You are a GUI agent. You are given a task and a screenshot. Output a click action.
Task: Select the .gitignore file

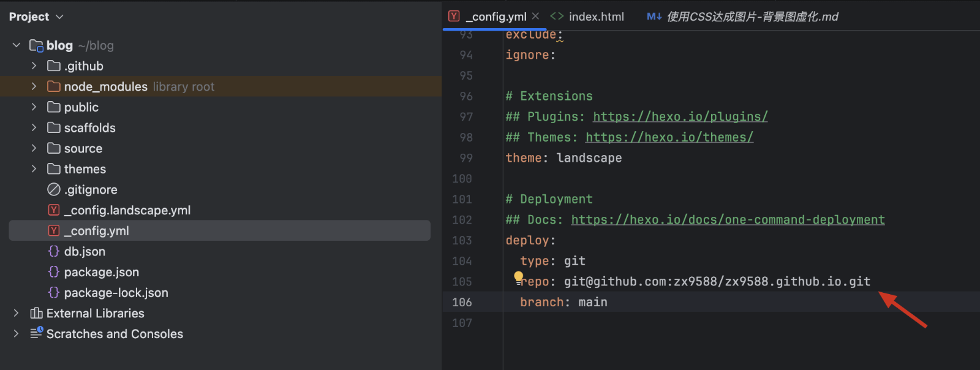tap(91, 189)
